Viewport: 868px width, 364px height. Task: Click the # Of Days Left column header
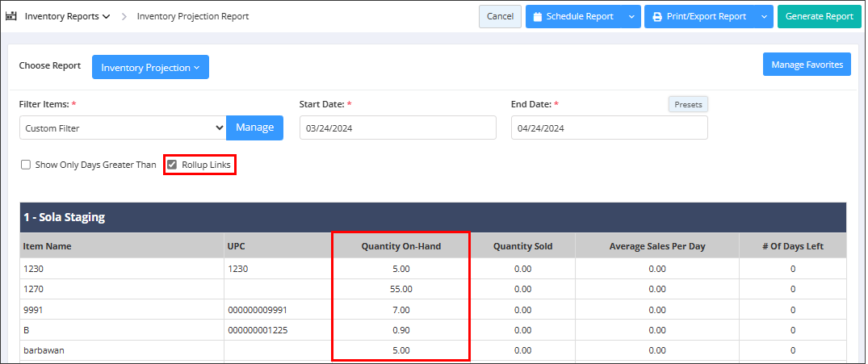pyautogui.click(x=792, y=246)
